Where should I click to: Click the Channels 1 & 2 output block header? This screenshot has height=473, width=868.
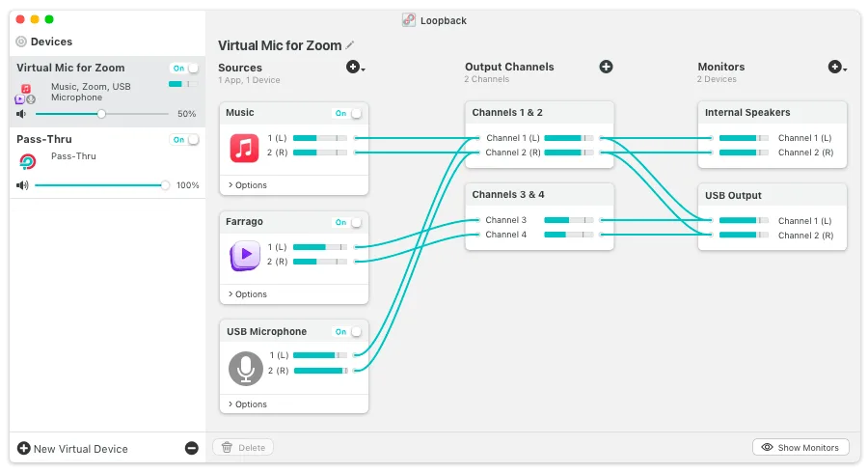coord(540,112)
